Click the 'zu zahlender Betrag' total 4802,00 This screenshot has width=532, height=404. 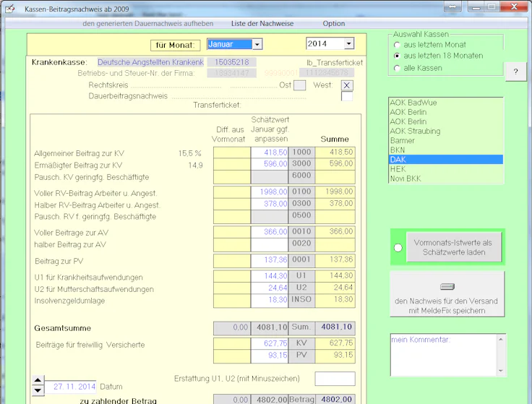(x=335, y=399)
